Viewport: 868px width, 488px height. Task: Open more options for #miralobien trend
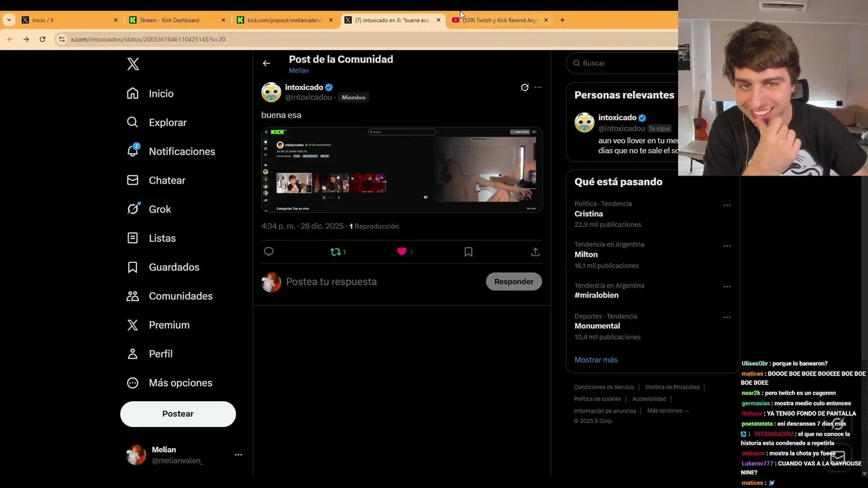click(727, 287)
